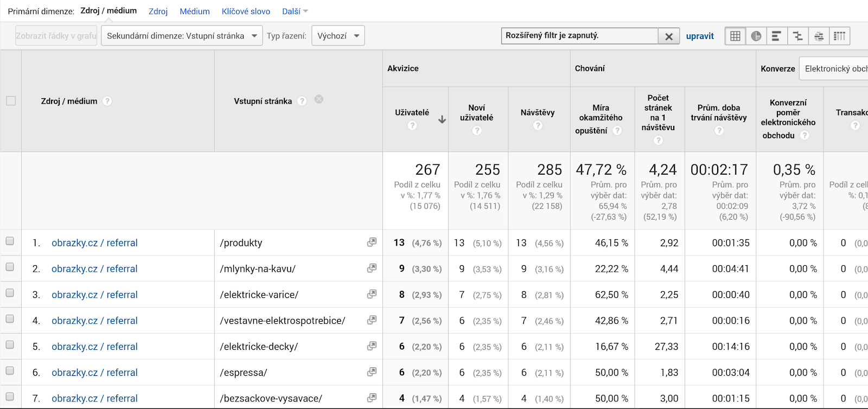Expand the Další primary dimension menu

[295, 11]
